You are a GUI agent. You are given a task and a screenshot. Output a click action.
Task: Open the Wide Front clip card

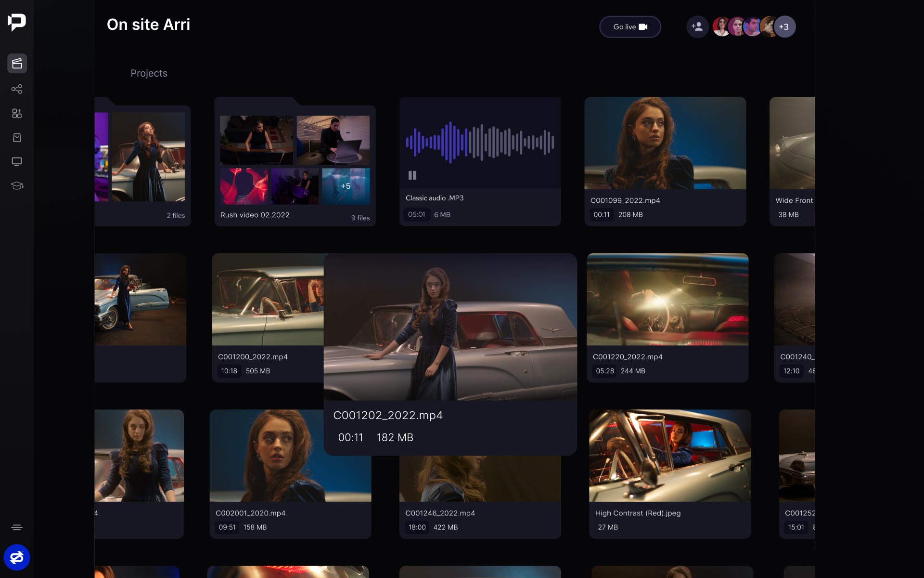click(x=793, y=162)
